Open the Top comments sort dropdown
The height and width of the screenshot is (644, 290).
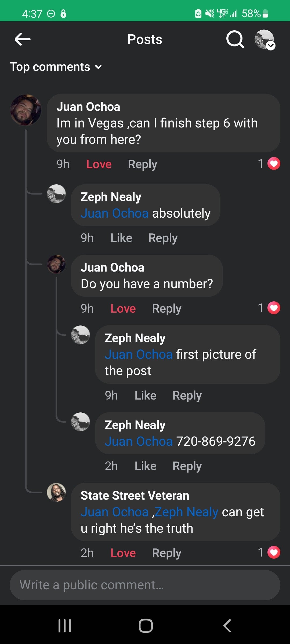[x=56, y=67]
